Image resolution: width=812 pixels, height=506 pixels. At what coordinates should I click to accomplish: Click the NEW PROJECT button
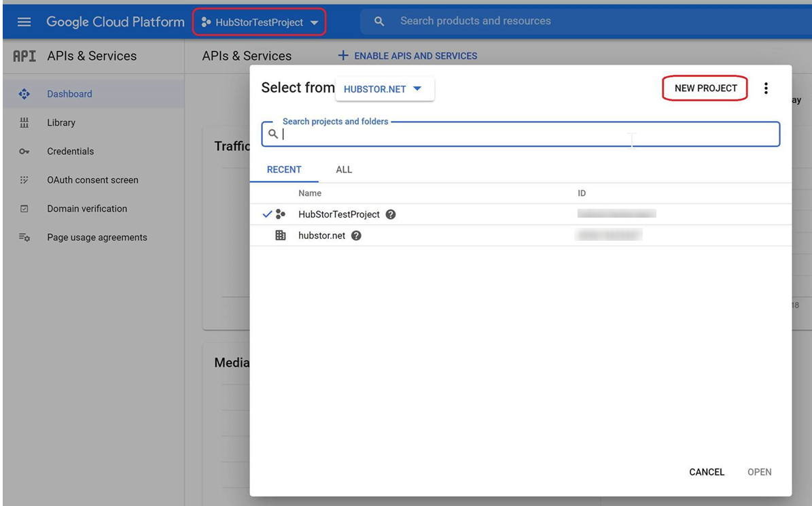tap(705, 88)
